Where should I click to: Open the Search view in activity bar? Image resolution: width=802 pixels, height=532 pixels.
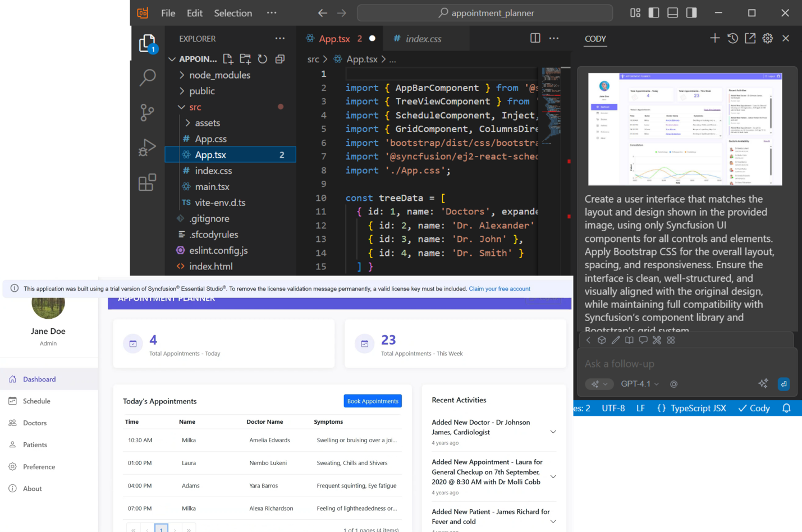pos(147,77)
